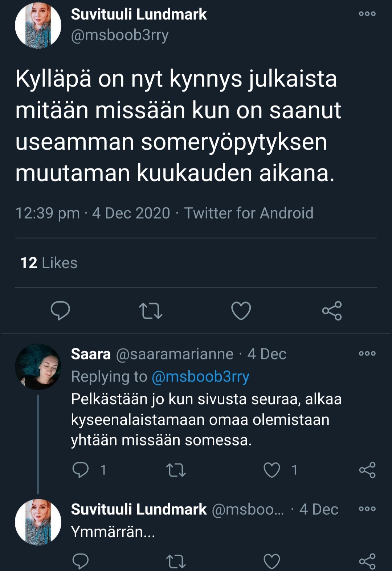This screenshot has height=571, width=392.
Task: Open more options on Saara's reply
Action: pyautogui.click(x=367, y=354)
